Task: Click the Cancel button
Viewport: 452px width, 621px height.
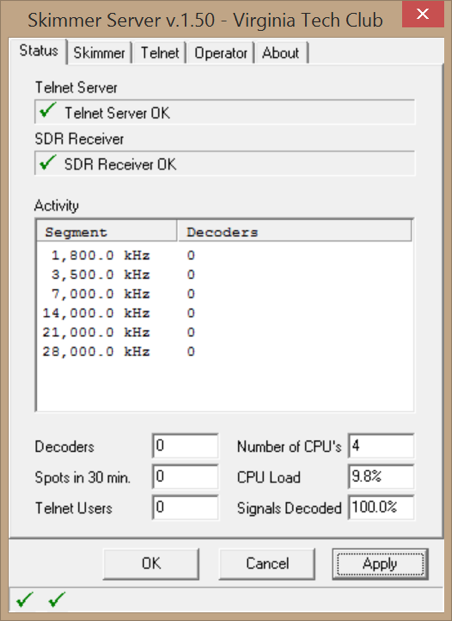Action: pyautogui.click(x=267, y=564)
